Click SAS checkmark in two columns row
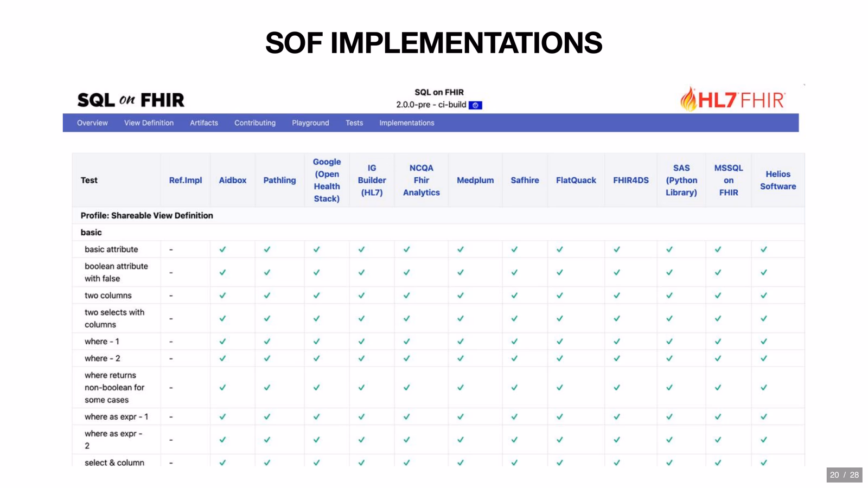 [x=669, y=296]
